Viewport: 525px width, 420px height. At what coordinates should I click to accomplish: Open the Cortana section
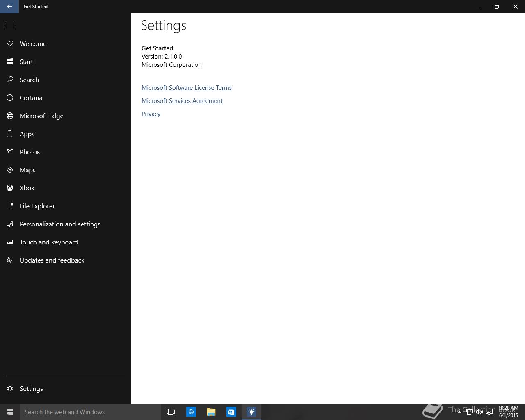point(66,98)
